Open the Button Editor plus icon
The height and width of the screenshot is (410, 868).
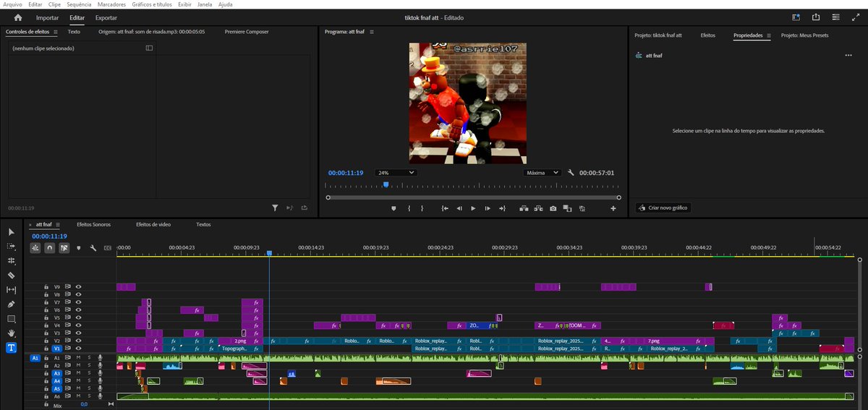tap(613, 208)
